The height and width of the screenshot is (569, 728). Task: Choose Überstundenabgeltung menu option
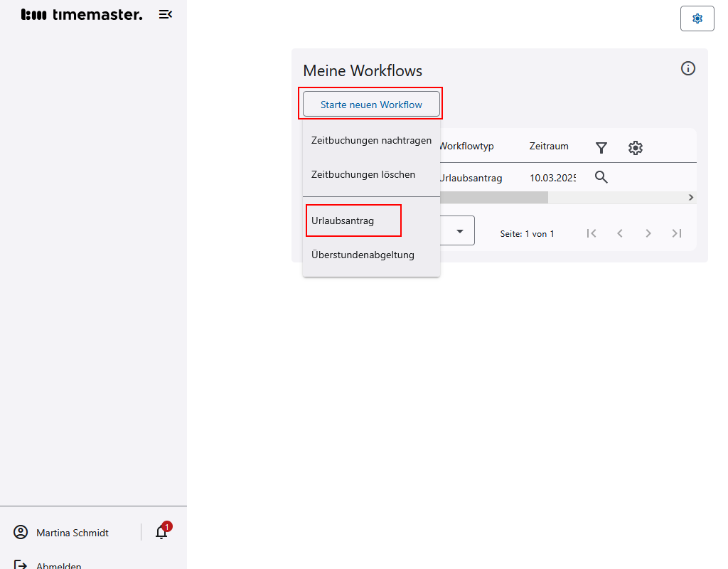click(x=363, y=255)
